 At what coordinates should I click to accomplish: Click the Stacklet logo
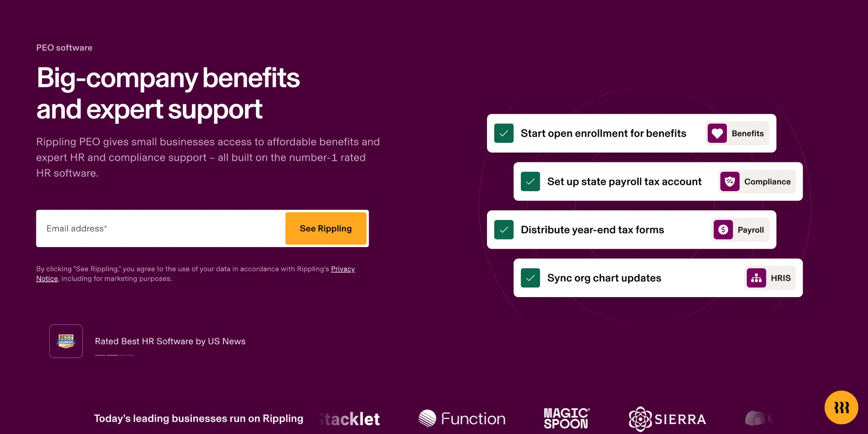pyautogui.click(x=349, y=419)
